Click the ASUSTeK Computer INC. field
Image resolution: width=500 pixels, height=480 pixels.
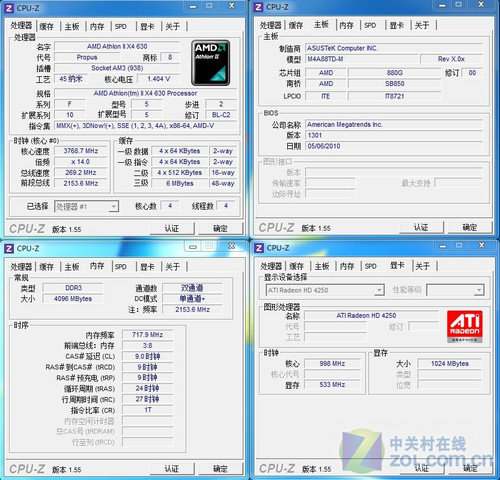394,48
